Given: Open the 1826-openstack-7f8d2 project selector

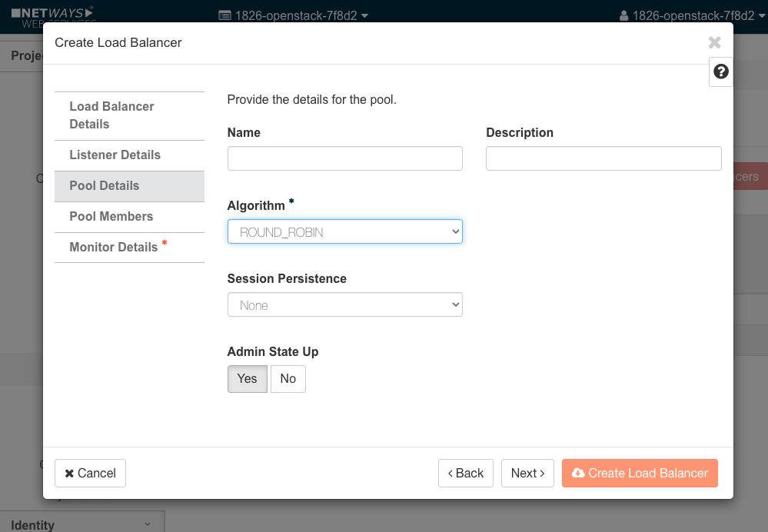Looking at the screenshot, I should [293, 15].
